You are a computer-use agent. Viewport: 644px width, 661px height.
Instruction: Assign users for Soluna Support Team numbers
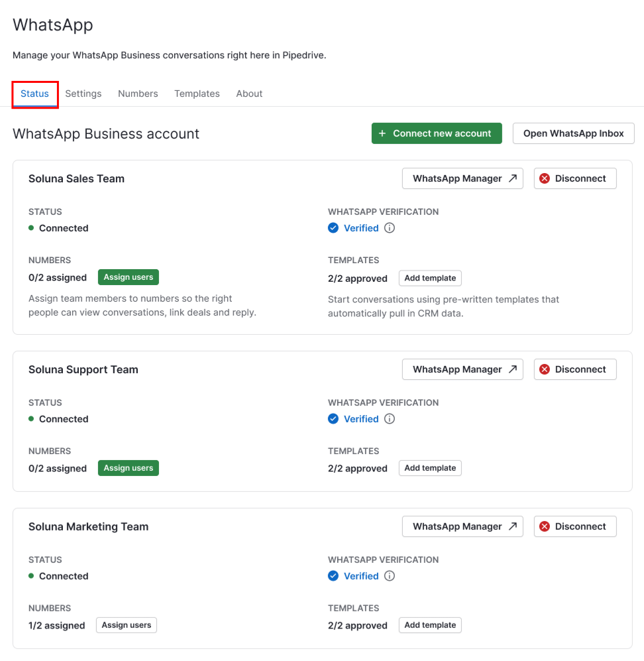[x=129, y=468]
